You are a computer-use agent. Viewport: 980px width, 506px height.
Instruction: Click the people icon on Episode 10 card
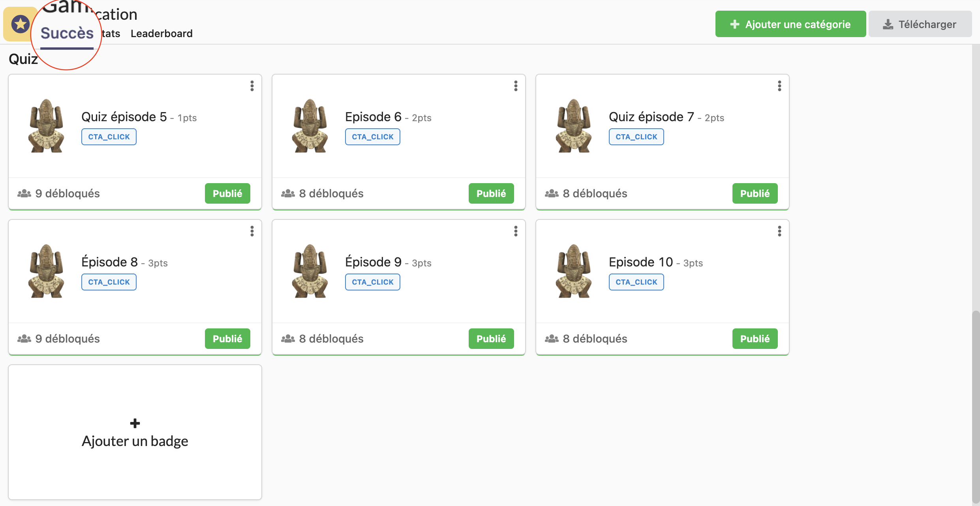(552, 339)
